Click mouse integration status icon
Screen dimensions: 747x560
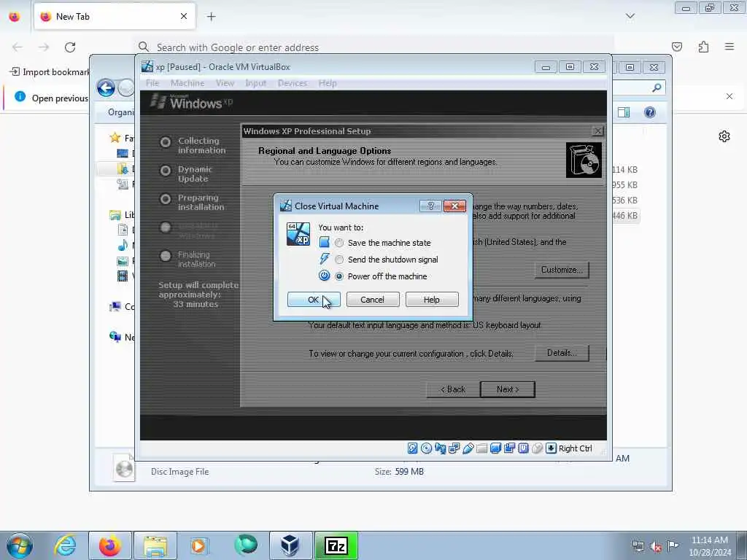[x=537, y=448]
